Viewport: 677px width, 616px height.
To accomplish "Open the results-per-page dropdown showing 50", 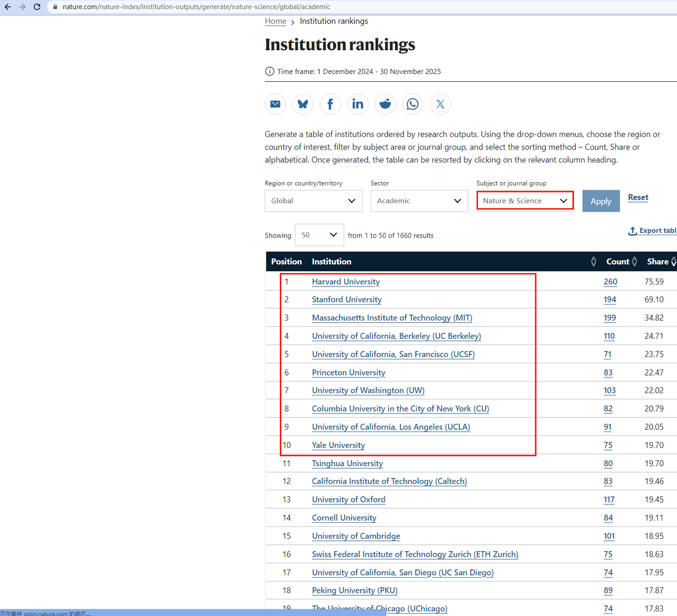I will click(x=319, y=235).
